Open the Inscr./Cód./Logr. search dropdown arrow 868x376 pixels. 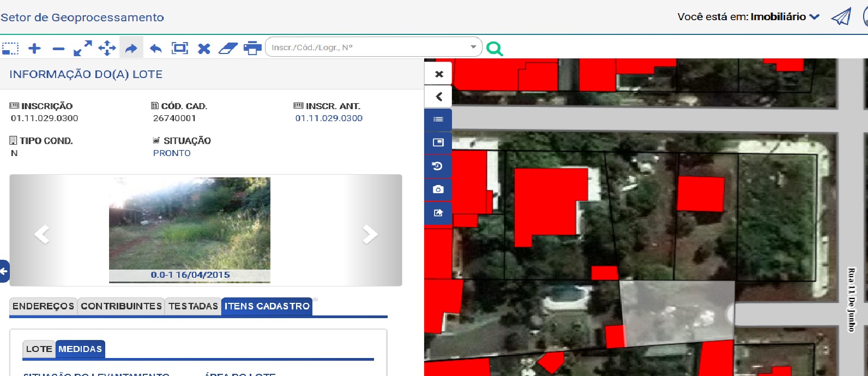pyautogui.click(x=473, y=47)
